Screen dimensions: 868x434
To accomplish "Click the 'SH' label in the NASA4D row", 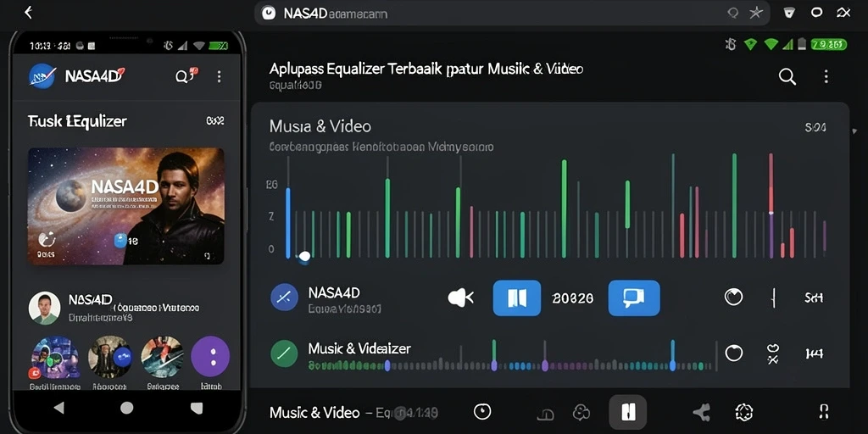I will pyautogui.click(x=814, y=298).
